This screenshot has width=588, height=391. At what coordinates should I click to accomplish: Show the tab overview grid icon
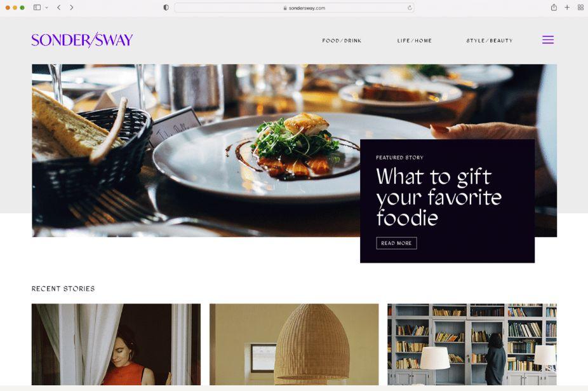point(580,7)
